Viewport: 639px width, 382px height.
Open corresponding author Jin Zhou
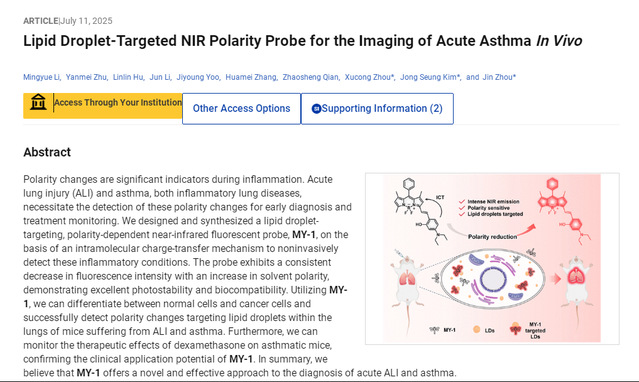coord(499,77)
